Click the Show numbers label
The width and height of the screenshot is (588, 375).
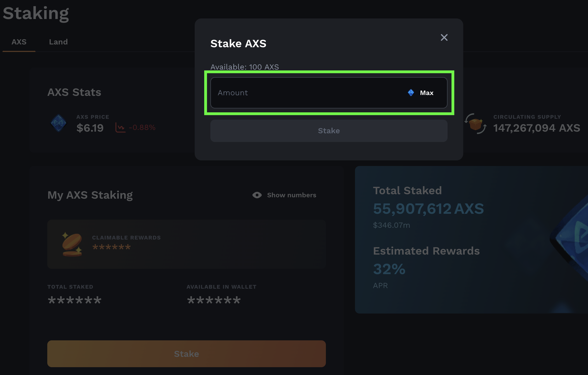(291, 195)
